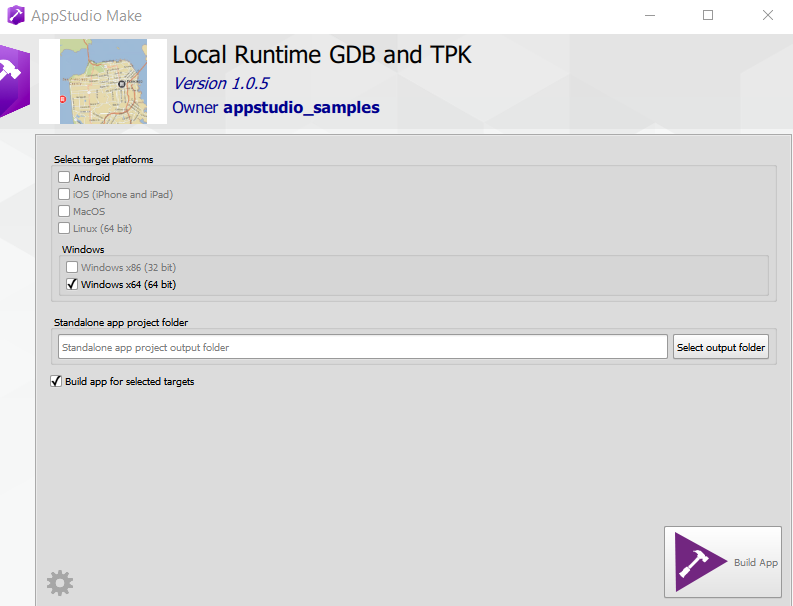This screenshot has width=793, height=606.
Task: Click the purple hexagon hammer sidebar icon
Action: (15, 81)
